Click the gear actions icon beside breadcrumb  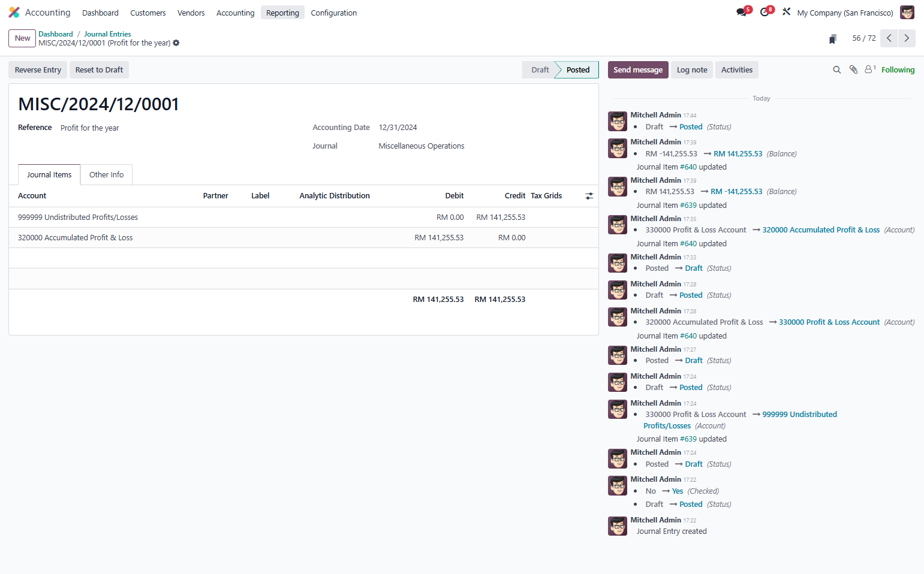click(176, 43)
